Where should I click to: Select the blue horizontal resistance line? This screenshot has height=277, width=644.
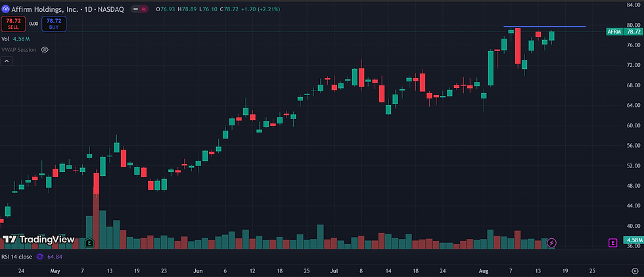pyautogui.click(x=545, y=27)
